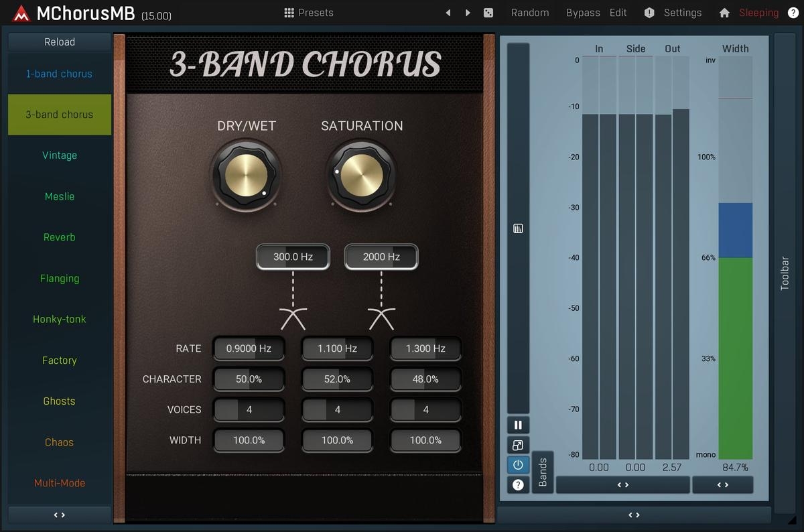Click the home icon in top bar

point(724,13)
